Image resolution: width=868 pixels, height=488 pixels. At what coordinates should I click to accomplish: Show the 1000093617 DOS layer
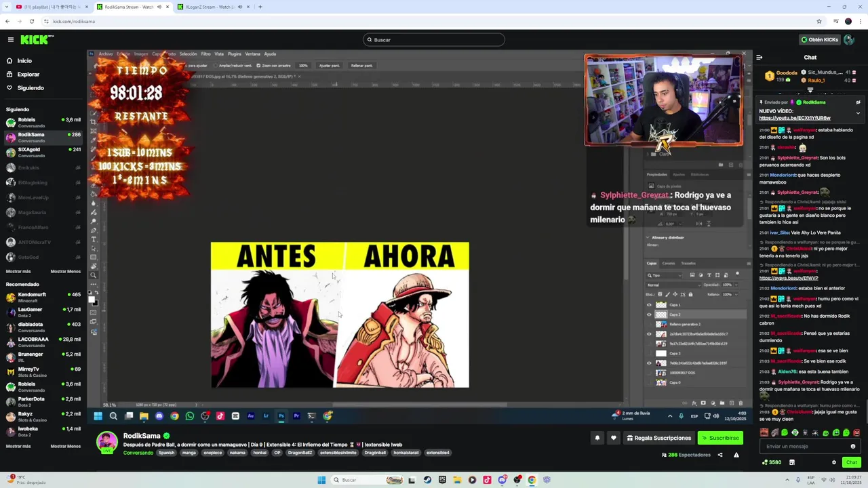(x=649, y=373)
